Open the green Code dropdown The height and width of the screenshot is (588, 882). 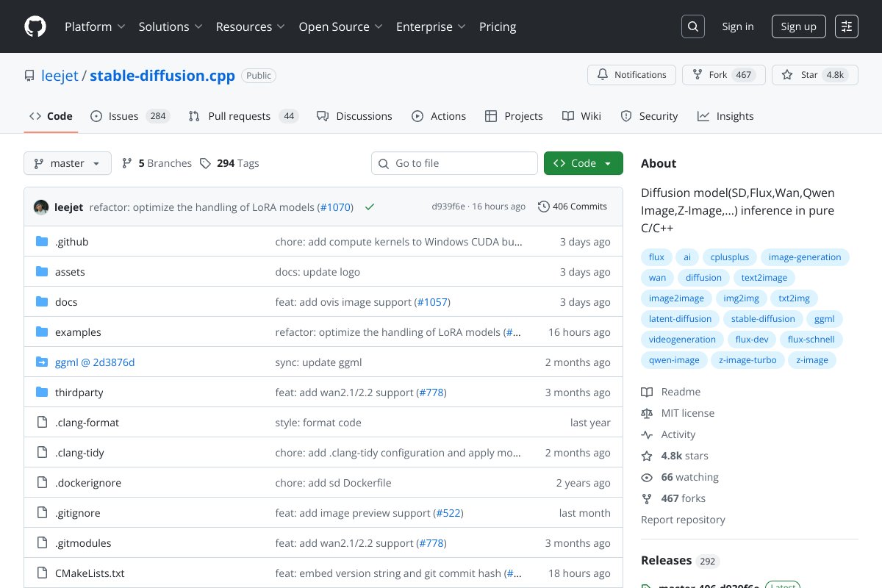click(x=584, y=163)
